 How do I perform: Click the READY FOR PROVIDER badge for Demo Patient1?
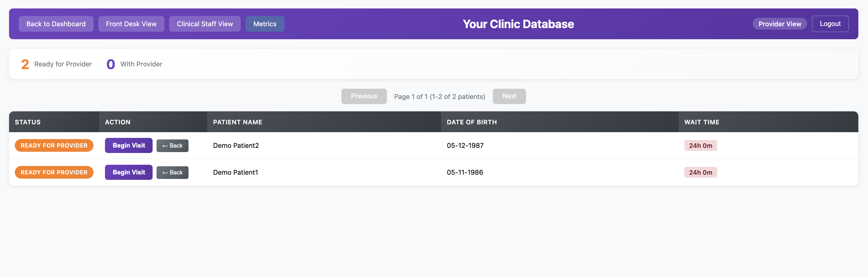click(54, 172)
